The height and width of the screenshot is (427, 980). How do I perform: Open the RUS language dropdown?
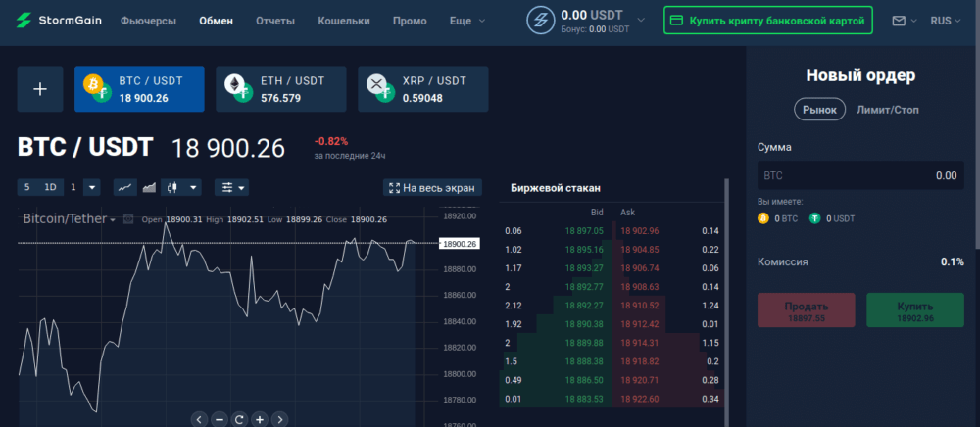(945, 21)
